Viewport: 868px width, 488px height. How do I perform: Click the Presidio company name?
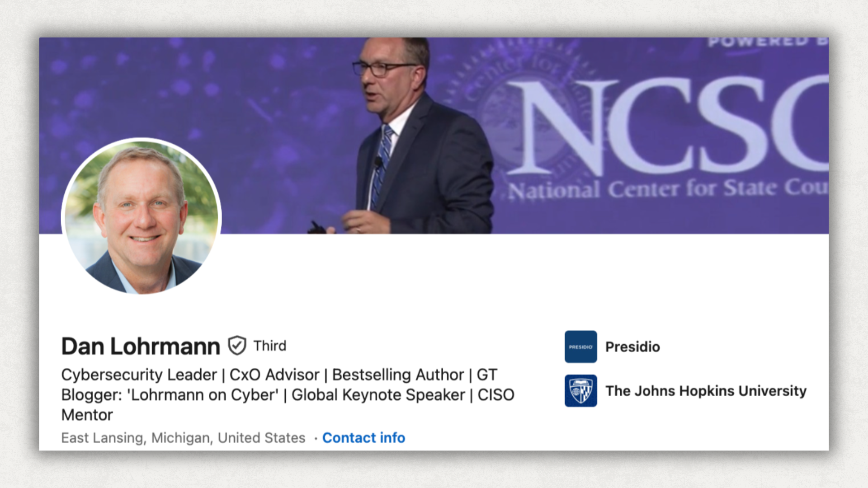[x=632, y=347]
